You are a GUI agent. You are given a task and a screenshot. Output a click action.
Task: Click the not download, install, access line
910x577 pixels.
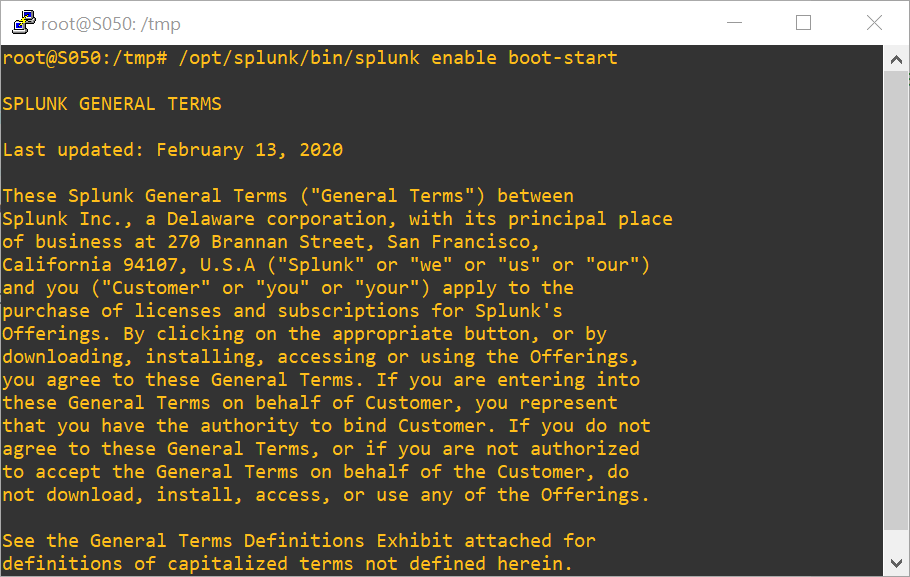[x=326, y=495]
